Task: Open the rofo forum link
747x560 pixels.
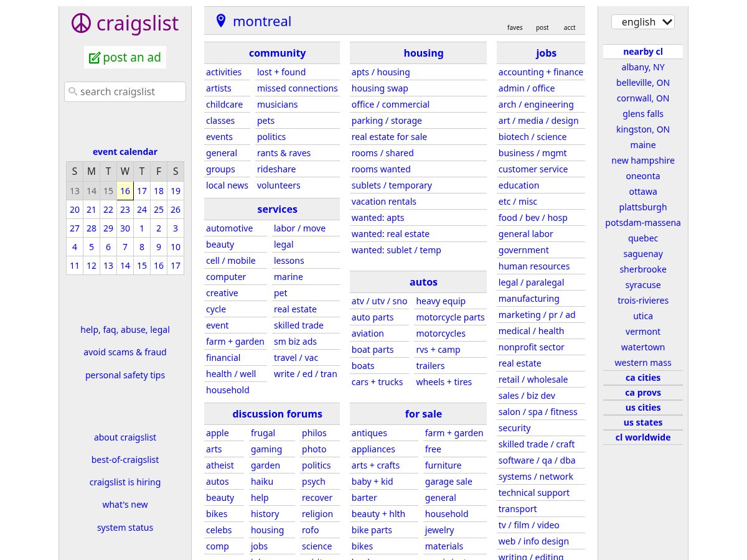Action: point(310,530)
